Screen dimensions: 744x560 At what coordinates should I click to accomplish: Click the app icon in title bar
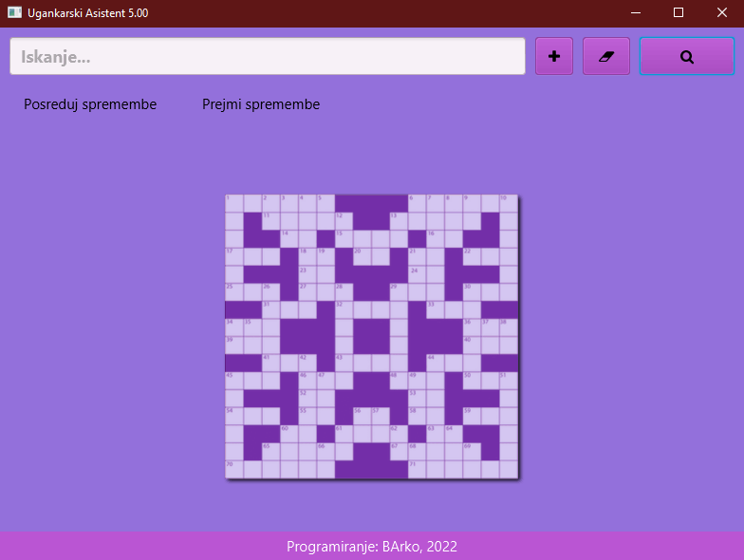click(x=14, y=13)
